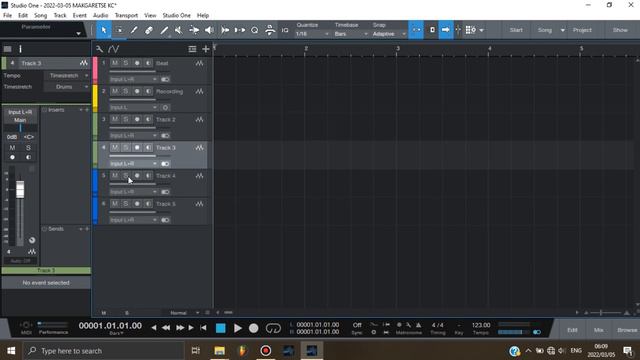Select the Mute tool
The image size is (640, 360).
pos(179,30)
